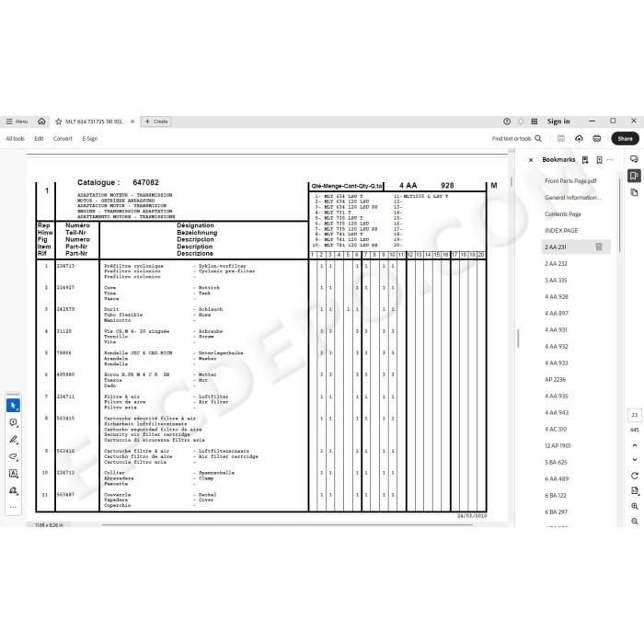Click the current page number box 23
The height and width of the screenshot is (644, 644).
pos(634,415)
